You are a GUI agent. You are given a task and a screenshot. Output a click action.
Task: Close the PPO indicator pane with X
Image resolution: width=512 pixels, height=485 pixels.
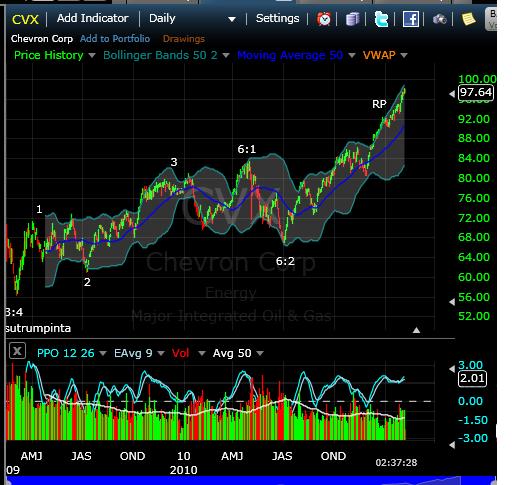17,351
